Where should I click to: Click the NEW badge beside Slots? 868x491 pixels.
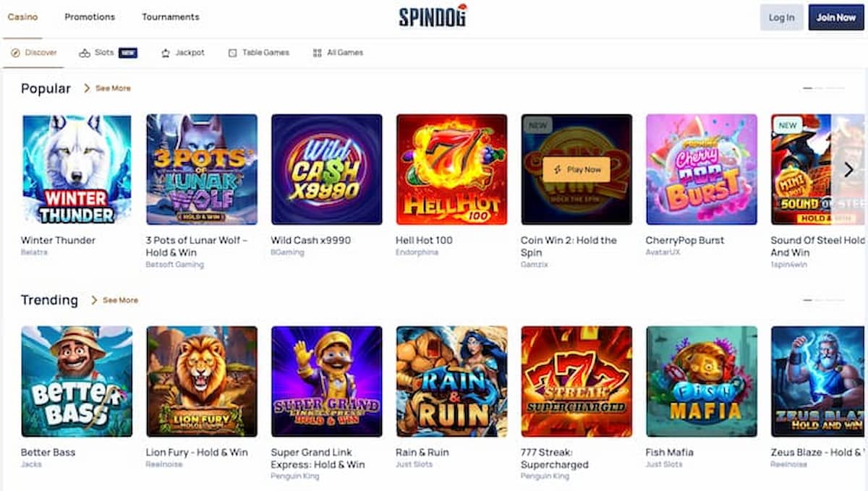pyautogui.click(x=128, y=53)
